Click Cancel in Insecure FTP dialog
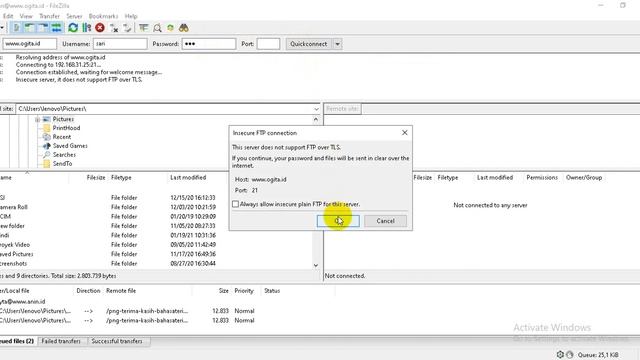640x360 pixels. pos(385,221)
